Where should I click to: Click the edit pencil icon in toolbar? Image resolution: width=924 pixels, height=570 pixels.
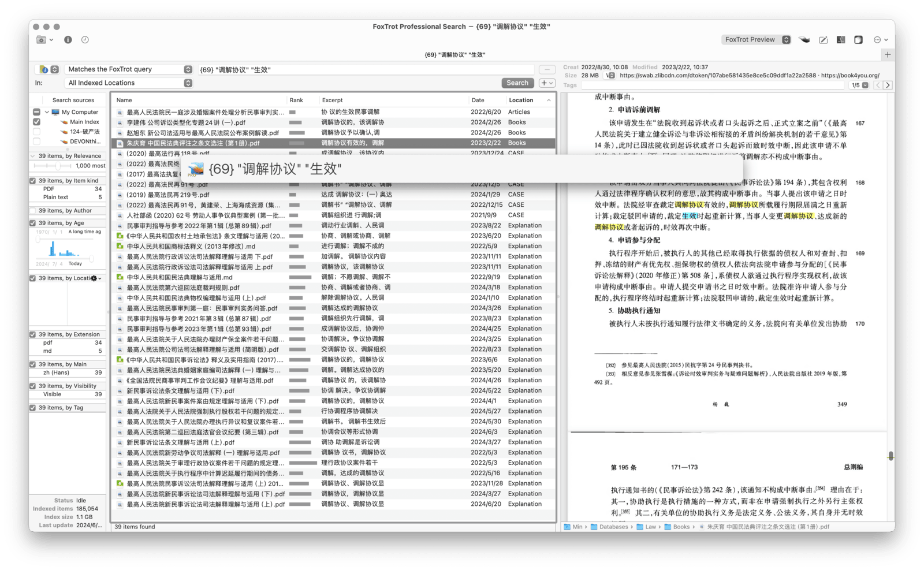click(x=823, y=40)
